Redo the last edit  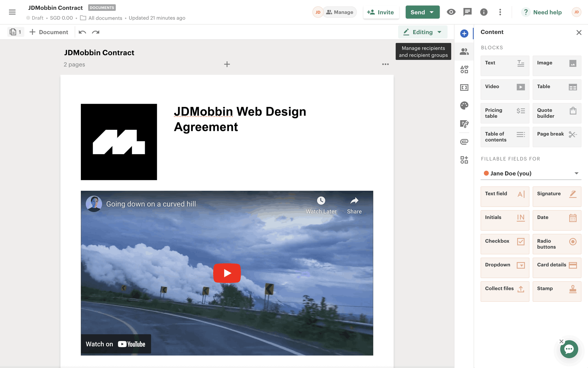pyautogui.click(x=96, y=32)
